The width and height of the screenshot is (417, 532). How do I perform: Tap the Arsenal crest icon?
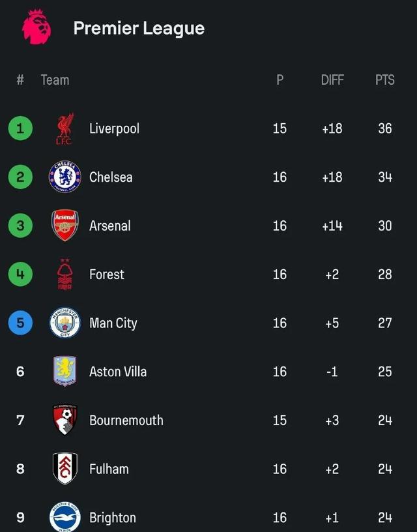coord(65,226)
